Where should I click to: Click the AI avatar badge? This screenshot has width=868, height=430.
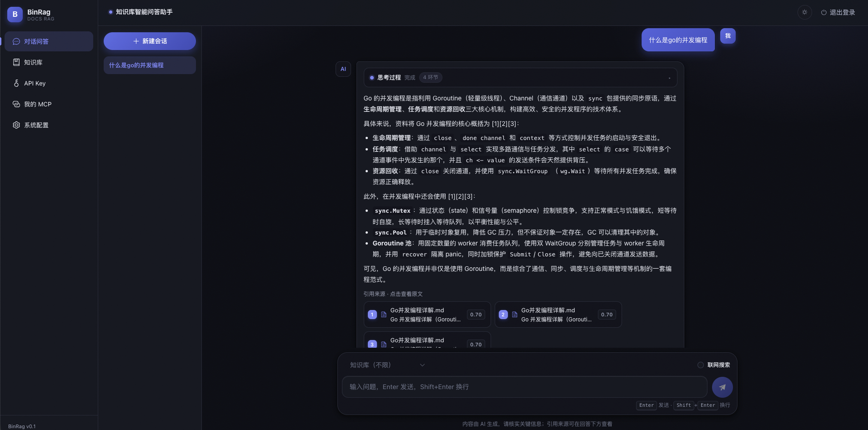[x=343, y=69]
